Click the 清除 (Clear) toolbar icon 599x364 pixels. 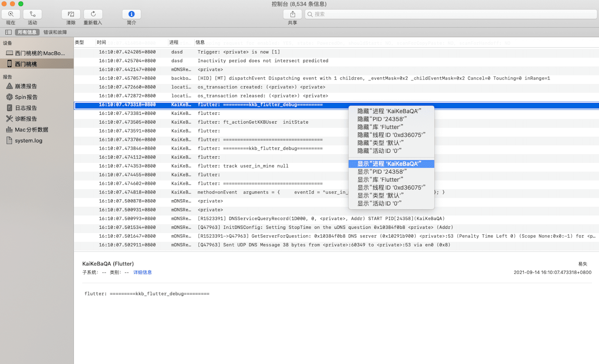(x=71, y=14)
